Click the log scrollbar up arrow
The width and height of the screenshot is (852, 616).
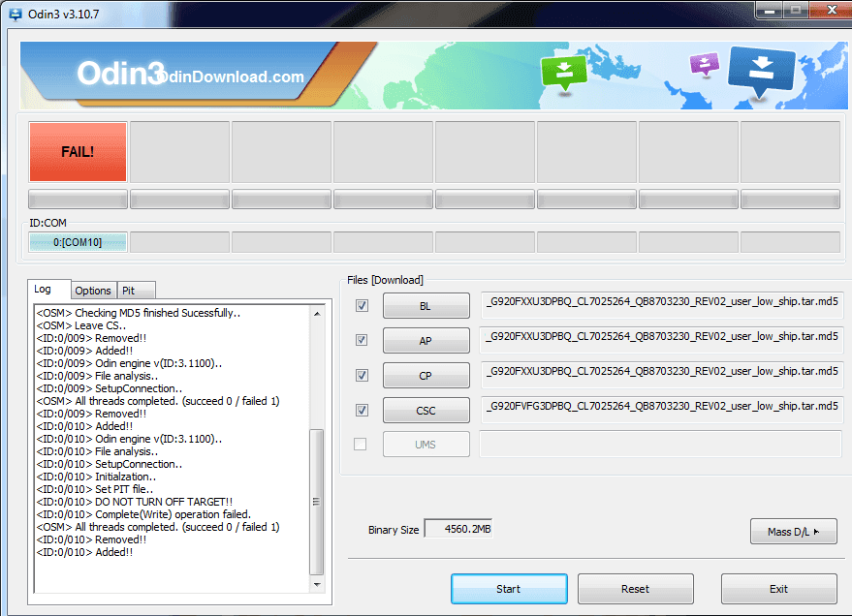click(317, 314)
